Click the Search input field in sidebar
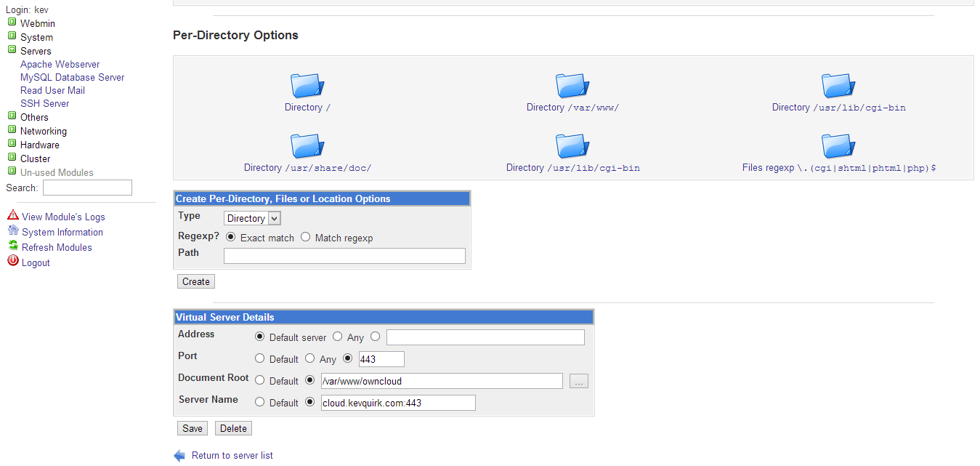Viewport: 980px width, 466px height. coord(87,188)
